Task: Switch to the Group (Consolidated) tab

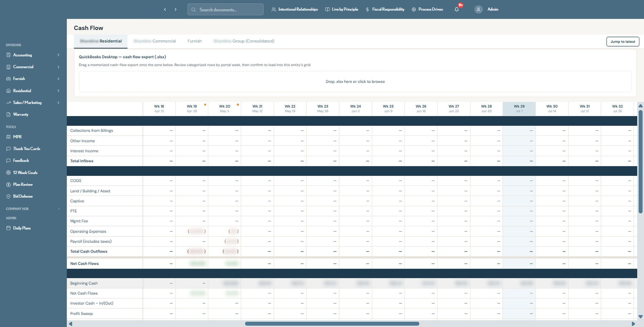Action: pos(244,41)
